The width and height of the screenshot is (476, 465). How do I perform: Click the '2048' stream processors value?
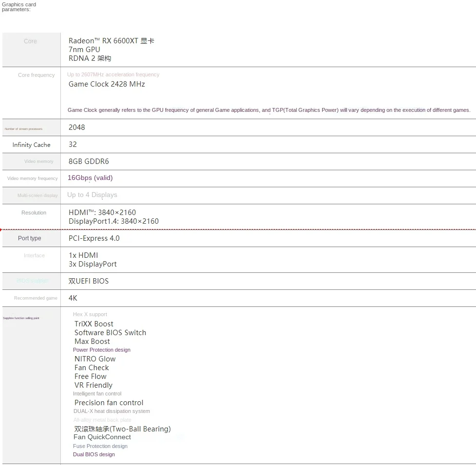[x=76, y=127]
